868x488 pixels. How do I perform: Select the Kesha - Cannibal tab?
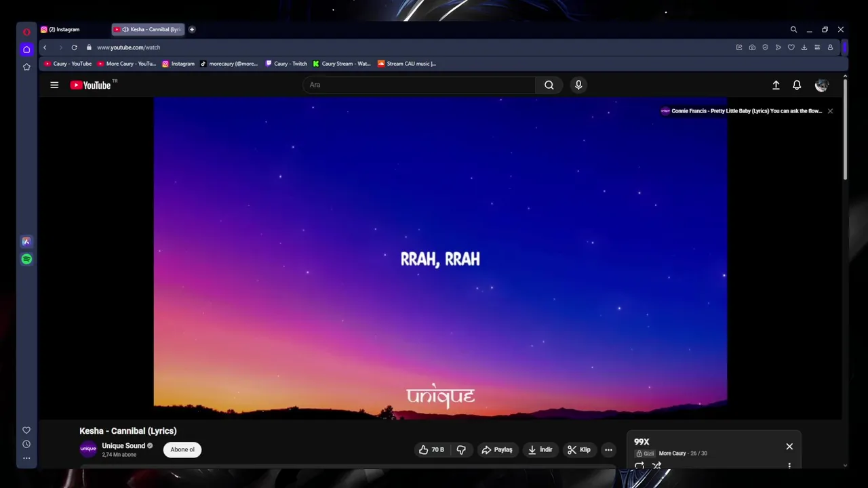149,29
